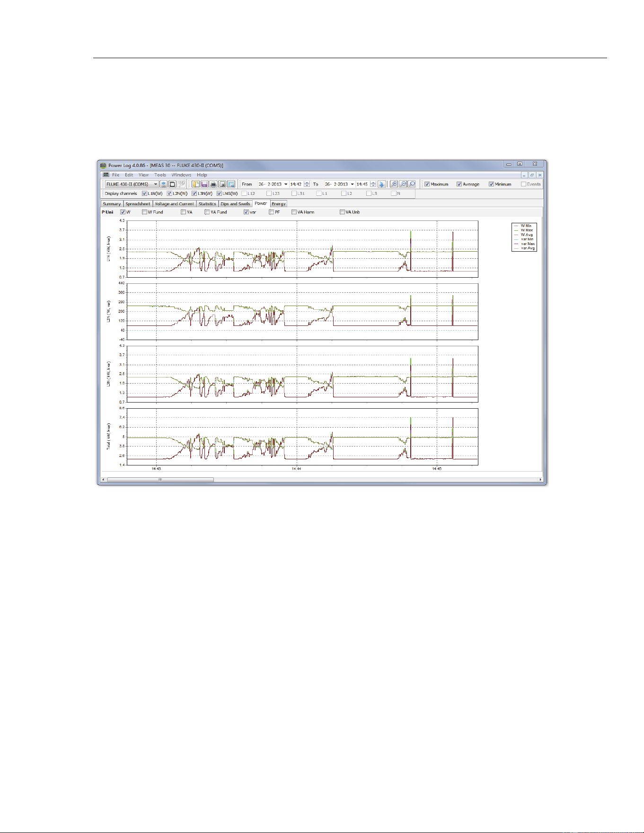Click the save file floppy icon
Screen dimensions: 644x833
204,184
